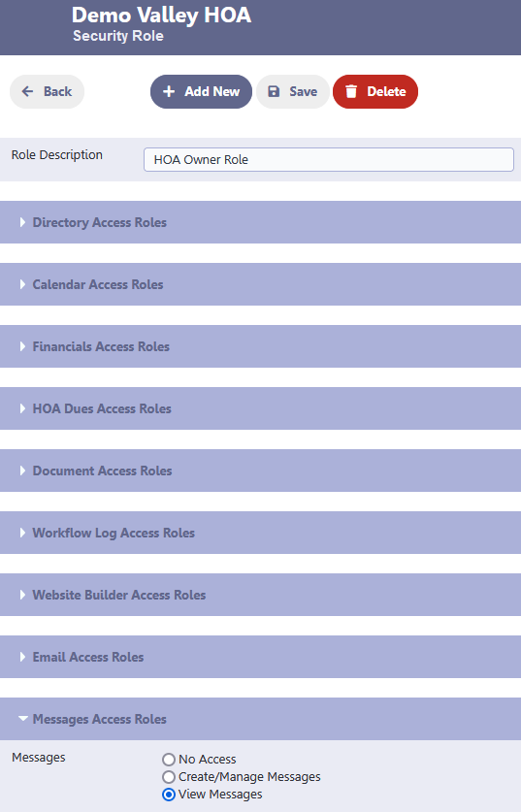
Task: Expand the Calendar Access Roles triangle
Action: point(22,284)
